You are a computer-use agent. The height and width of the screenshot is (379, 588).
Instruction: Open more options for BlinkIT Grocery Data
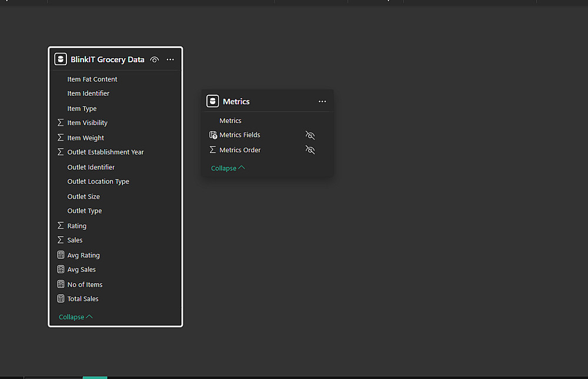171,59
